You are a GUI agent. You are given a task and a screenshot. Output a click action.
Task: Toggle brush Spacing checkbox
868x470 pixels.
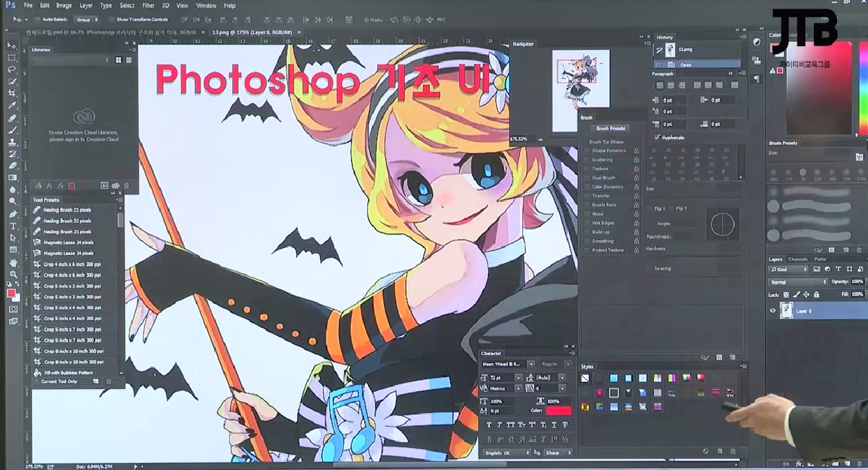650,269
